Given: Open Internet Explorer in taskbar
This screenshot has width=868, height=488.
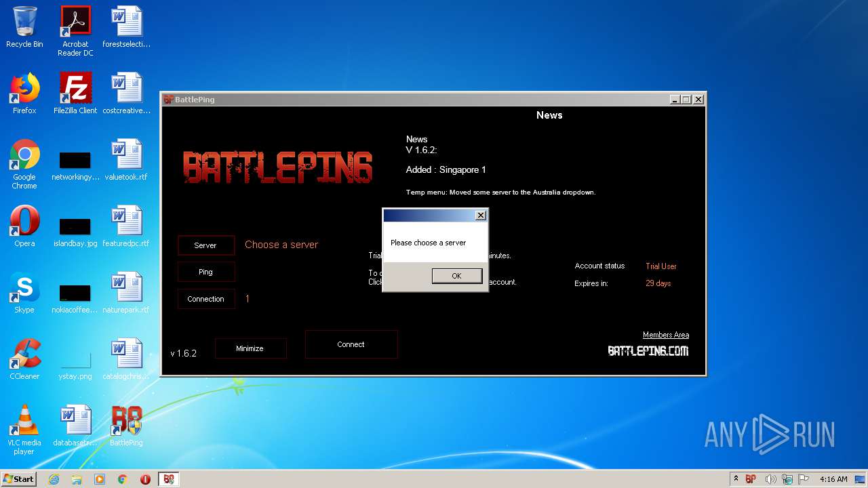Looking at the screenshot, I should point(54,479).
